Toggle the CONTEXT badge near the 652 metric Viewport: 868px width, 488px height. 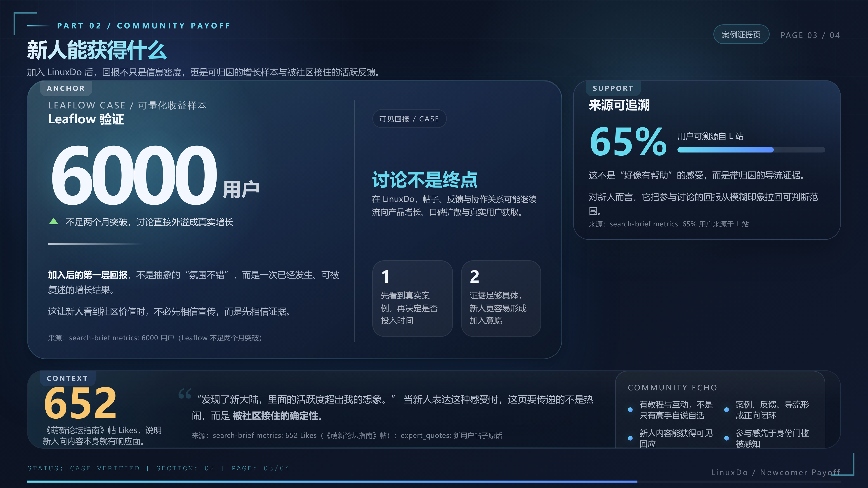[67, 378]
